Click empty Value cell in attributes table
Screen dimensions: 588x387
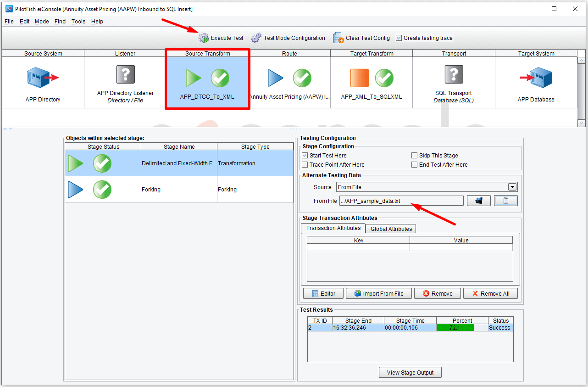[461, 247]
